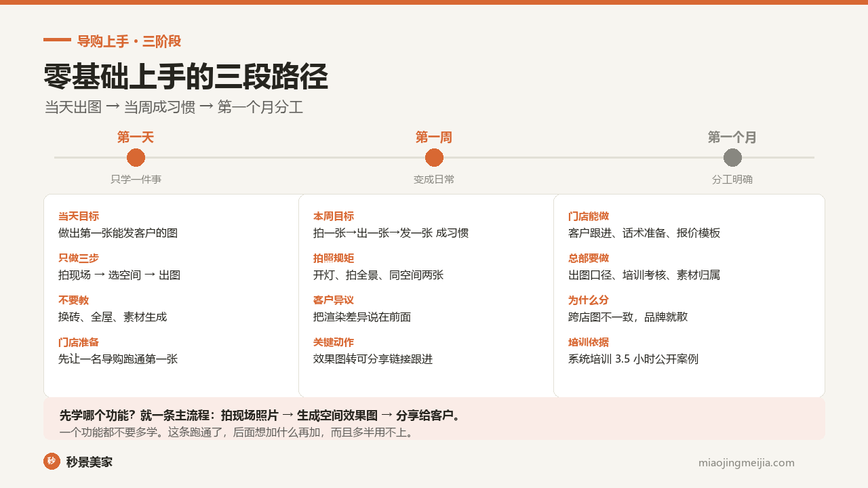Click the 门店能做 heading
868x488 pixels.
pos(589,216)
